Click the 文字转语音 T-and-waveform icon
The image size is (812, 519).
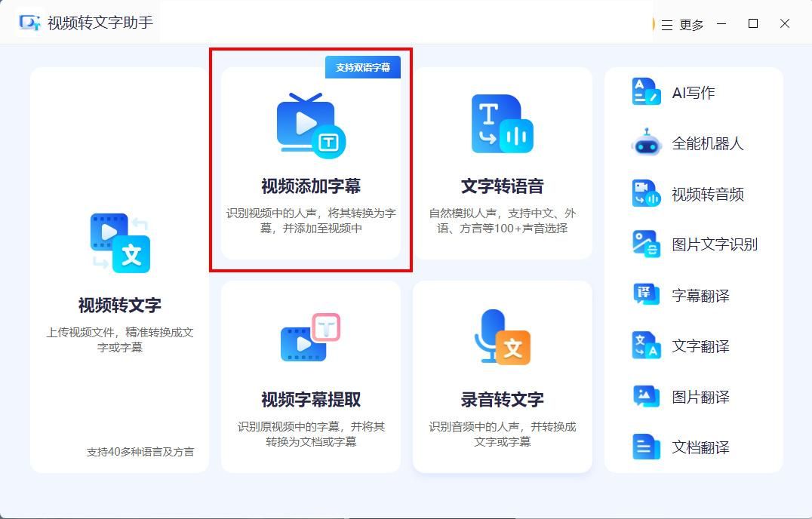coord(503,124)
